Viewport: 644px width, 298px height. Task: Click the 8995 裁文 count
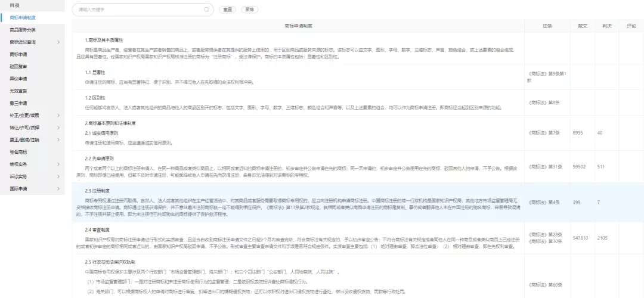tap(578, 132)
